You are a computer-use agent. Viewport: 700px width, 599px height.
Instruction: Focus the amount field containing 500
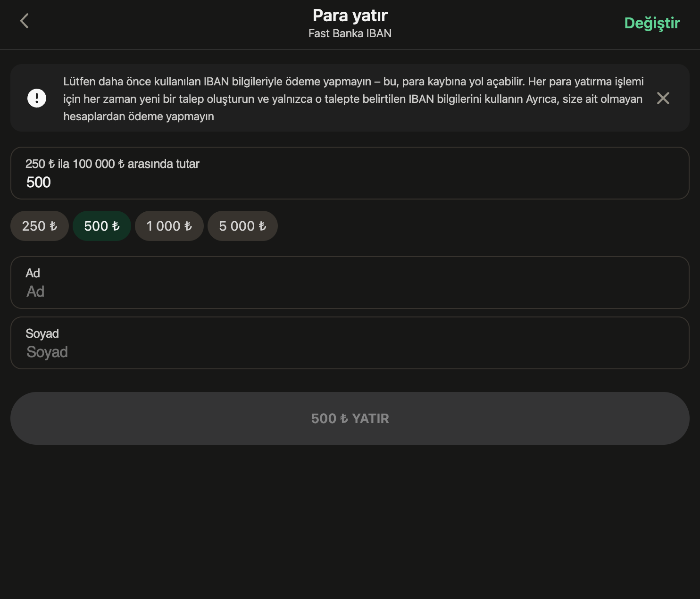(x=349, y=182)
